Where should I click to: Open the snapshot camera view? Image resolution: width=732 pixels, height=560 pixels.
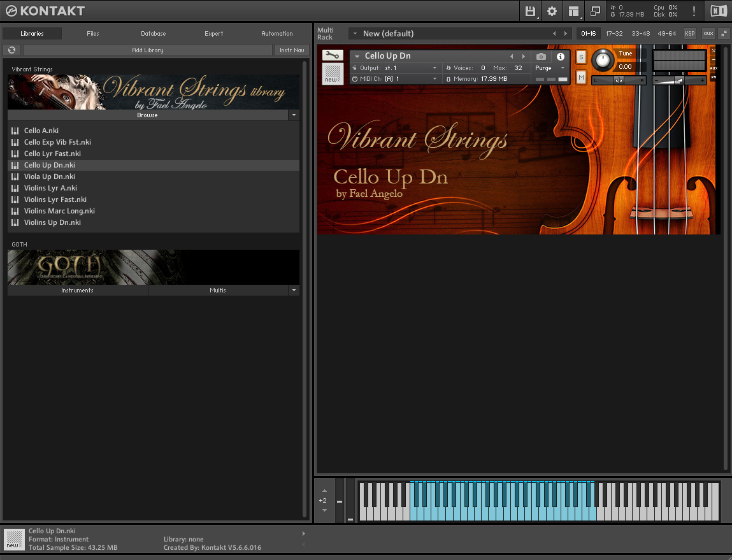[541, 57]
